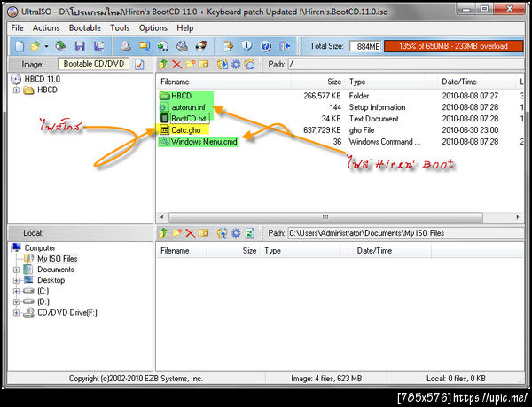Click the image Path field showing /
The height and width of the screenshot is (407, 532).
[406, 64]
